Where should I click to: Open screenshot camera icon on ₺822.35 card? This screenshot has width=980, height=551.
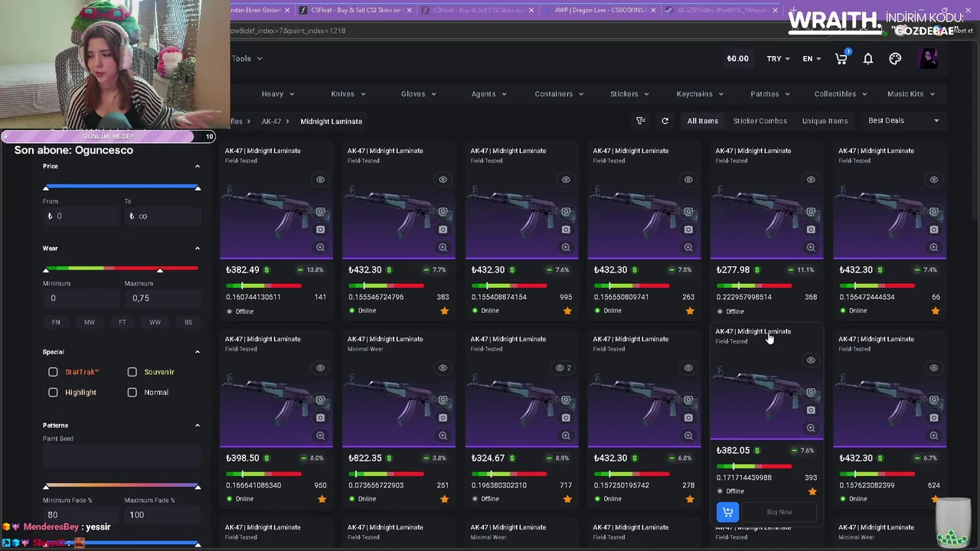[443, 418]
